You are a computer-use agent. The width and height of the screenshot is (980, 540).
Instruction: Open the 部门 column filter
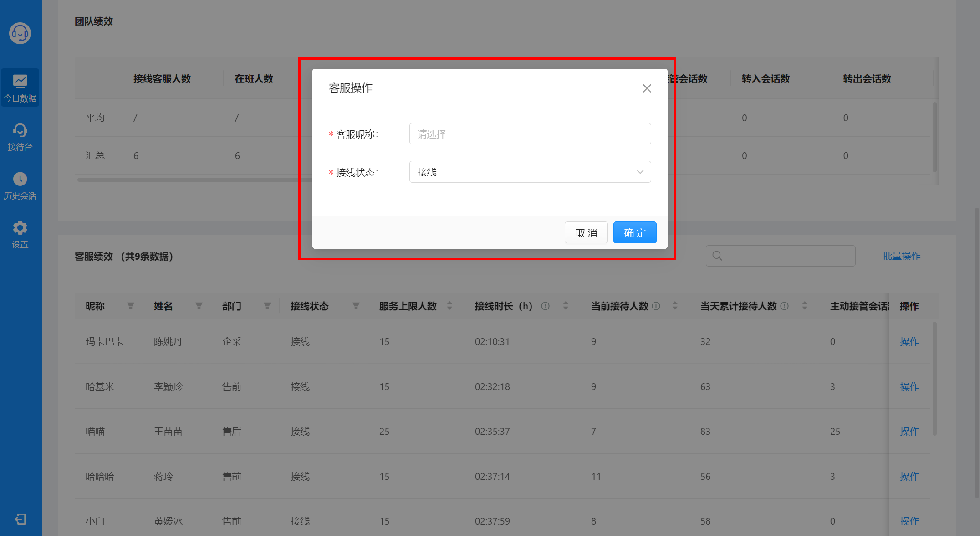[267, 306]
